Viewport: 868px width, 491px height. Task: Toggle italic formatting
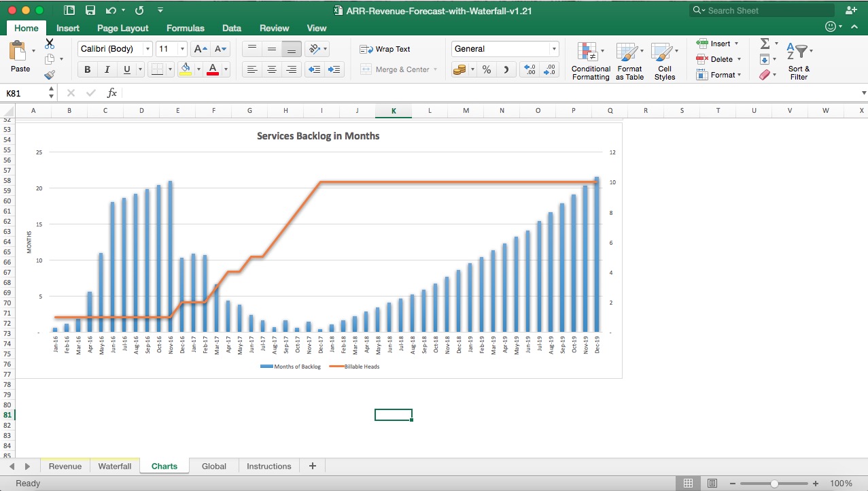[107, 69]
